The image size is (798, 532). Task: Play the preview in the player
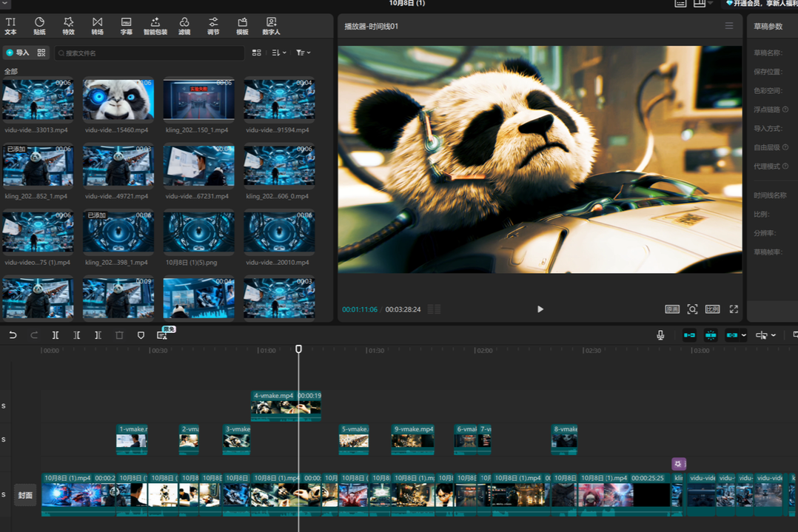click(x=540, y=309)
